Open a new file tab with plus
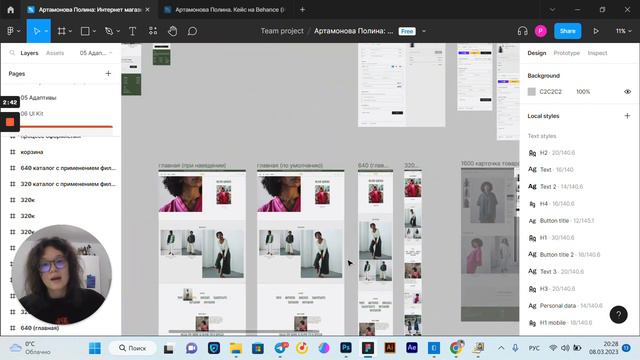 pos(302,9)
